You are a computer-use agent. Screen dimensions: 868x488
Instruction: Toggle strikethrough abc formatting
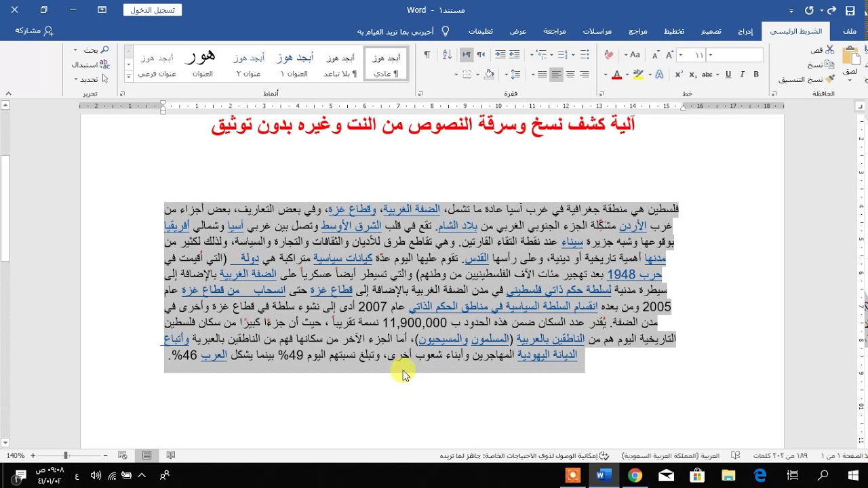(707, 75)
